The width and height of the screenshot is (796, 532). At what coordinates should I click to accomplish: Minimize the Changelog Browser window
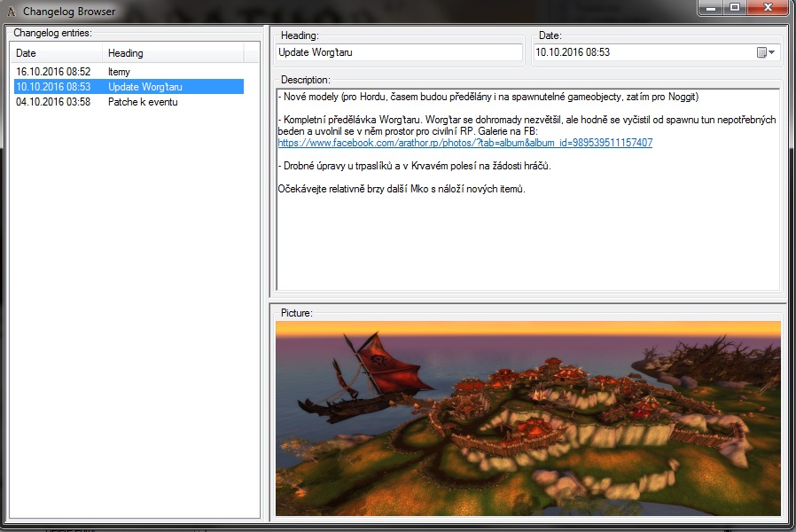711,8
